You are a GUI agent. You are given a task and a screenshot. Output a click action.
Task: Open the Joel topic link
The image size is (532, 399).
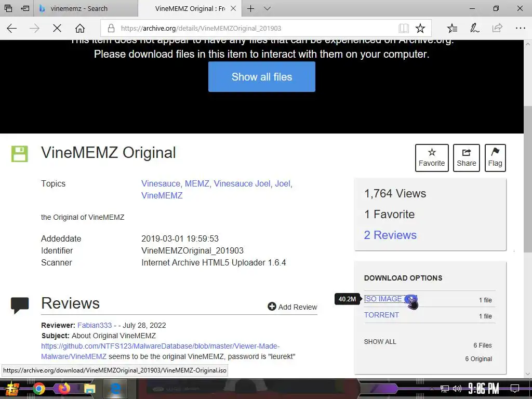283,183
